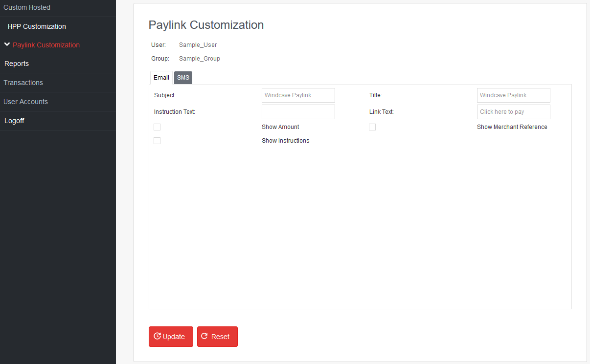Image resolution: width=590 pixels, height=364 pixels.
Task: Click the refresh icon on Update button
Action: 158,336
